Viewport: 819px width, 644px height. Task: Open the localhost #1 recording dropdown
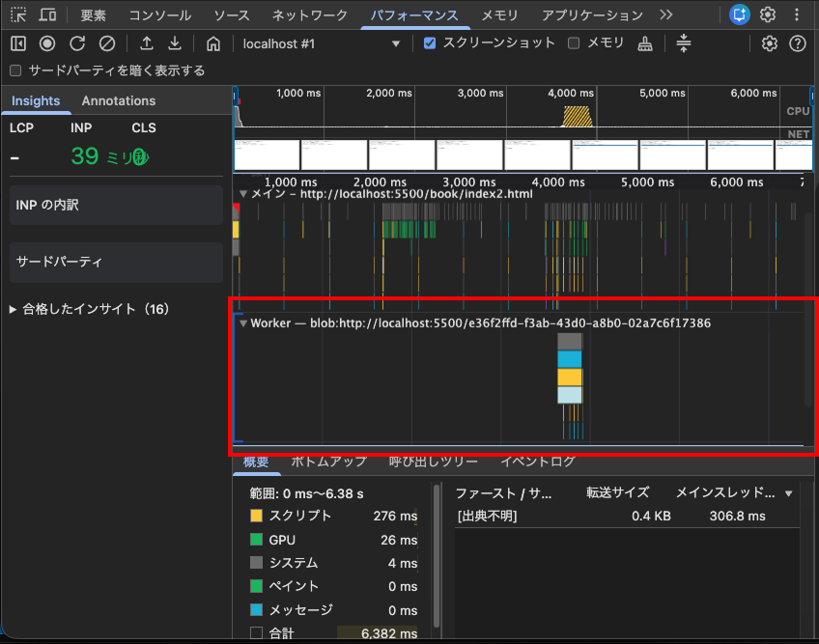coord(322,43)
